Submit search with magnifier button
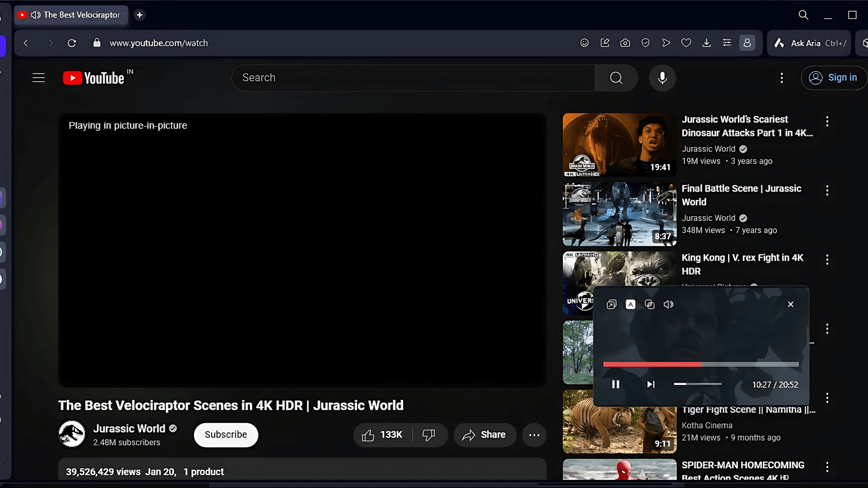Screen dimensions: 868x488 pos(616,78)
